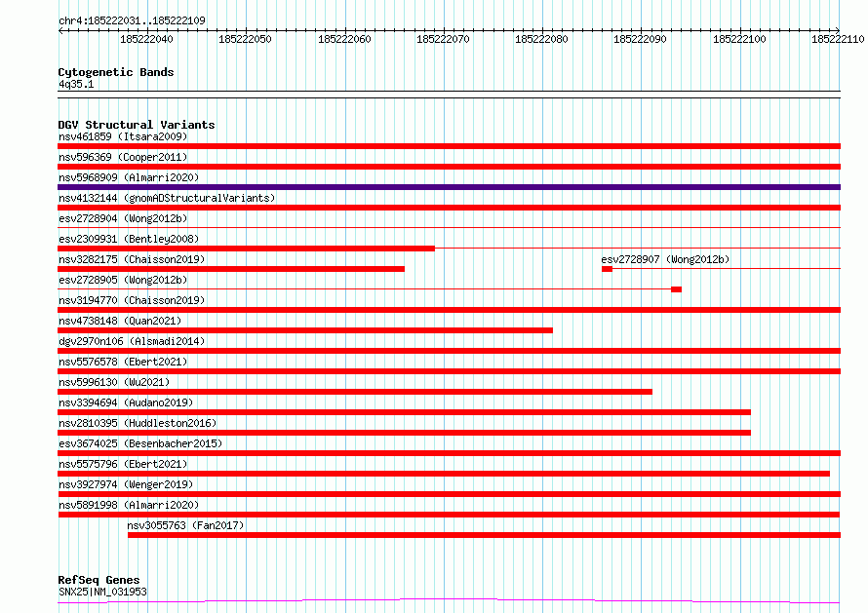The image size is (868, 613).
Task: Click the red bar under dgv2970n106
Action: pyautogui.click(x=449, y=351)
